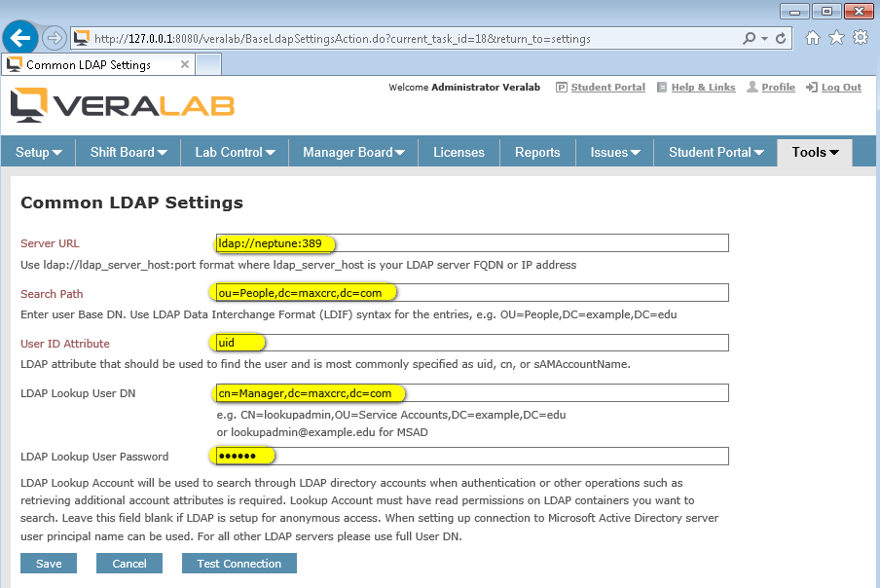The image size is (880, 588).
Task: Close the Common LDAP Settings tab
Action: [x=185, y=64]
